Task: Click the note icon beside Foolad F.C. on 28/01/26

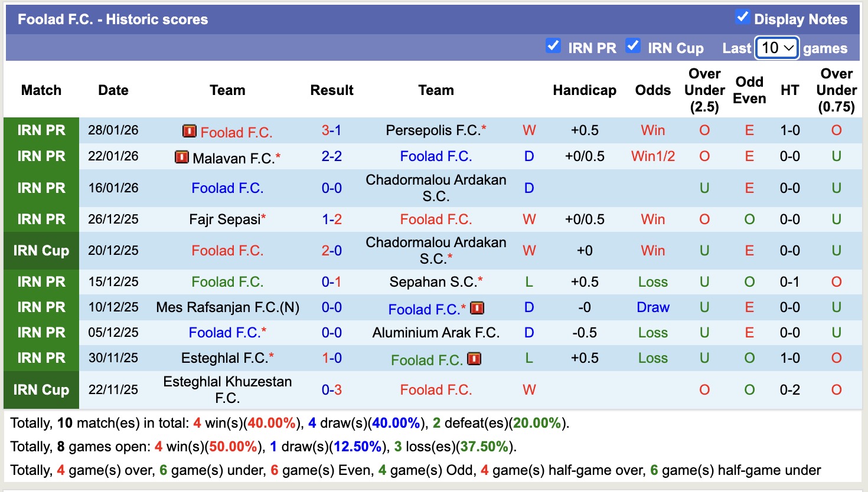Action: [x=189, y=131]
